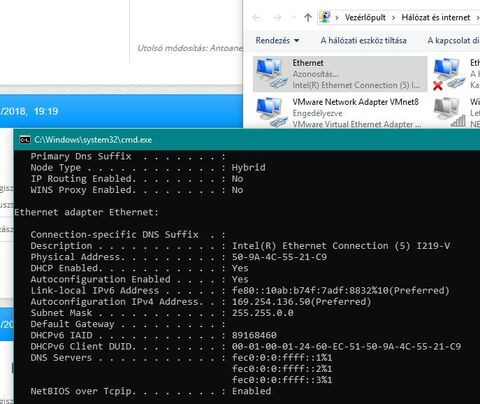Screen dimensions: 480x404
Task: Click the 'Ethernet' adapter name text
Action: (308, 63)
